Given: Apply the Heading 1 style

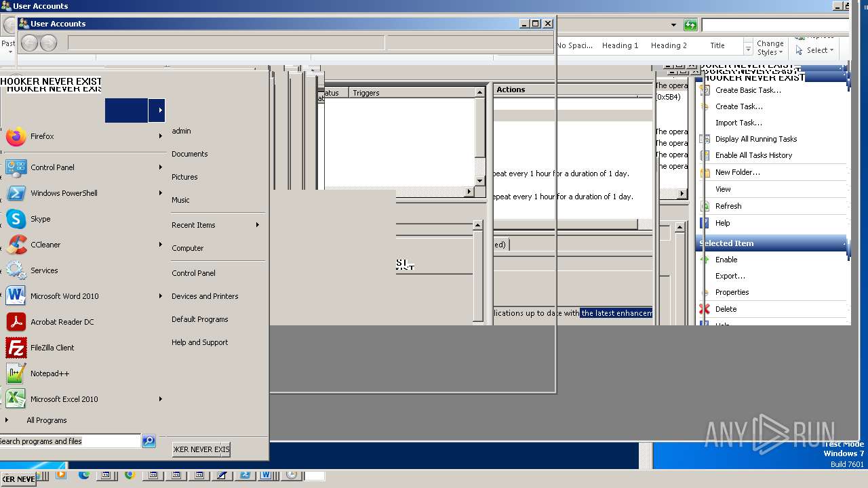Looking at the screenshot, I should tap(620, 45).
